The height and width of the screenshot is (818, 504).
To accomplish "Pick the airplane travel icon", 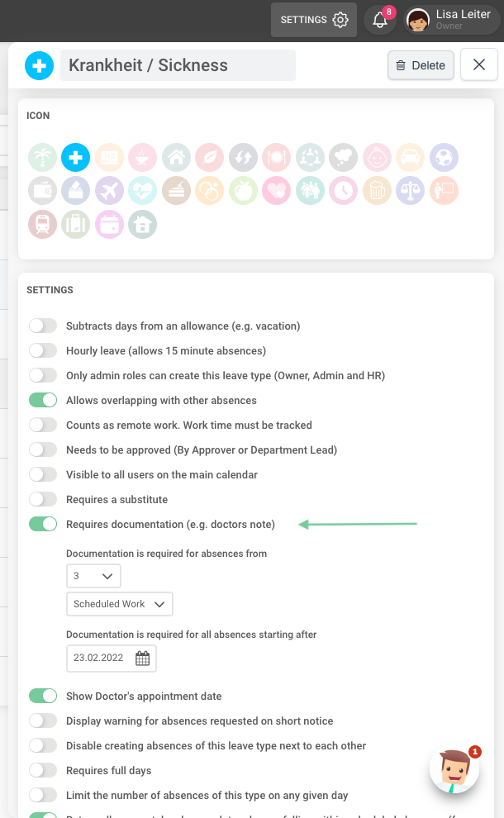I will (x=109, y=190).
